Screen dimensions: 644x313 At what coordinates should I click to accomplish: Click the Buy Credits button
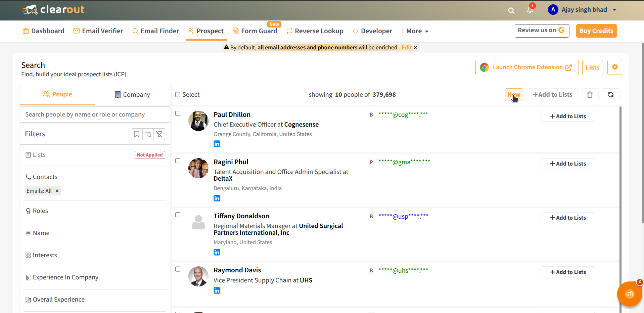[596, 31]
